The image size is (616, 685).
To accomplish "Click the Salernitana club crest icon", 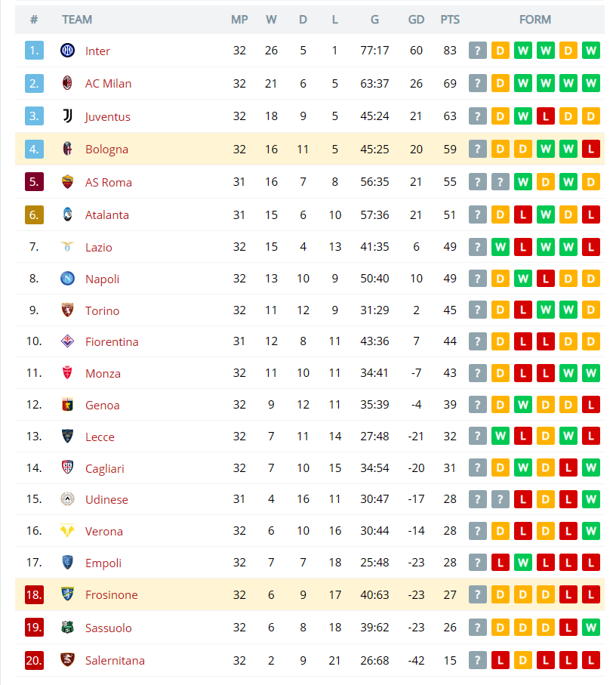I will 67,659.
